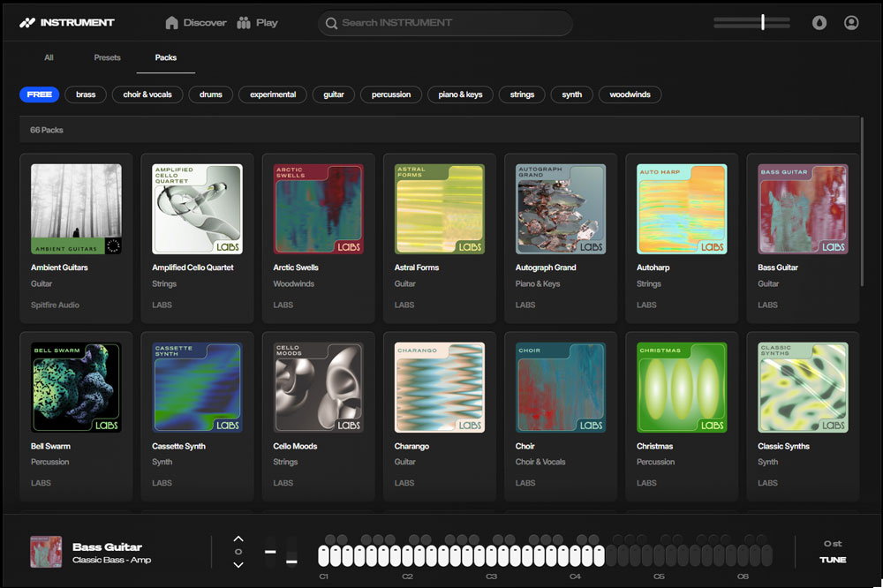The height and width of the screenshot is (588, 883).
Task: Click the INSTRUMENT logo icon
Action: pyautogui.click(x=27, y=23)
